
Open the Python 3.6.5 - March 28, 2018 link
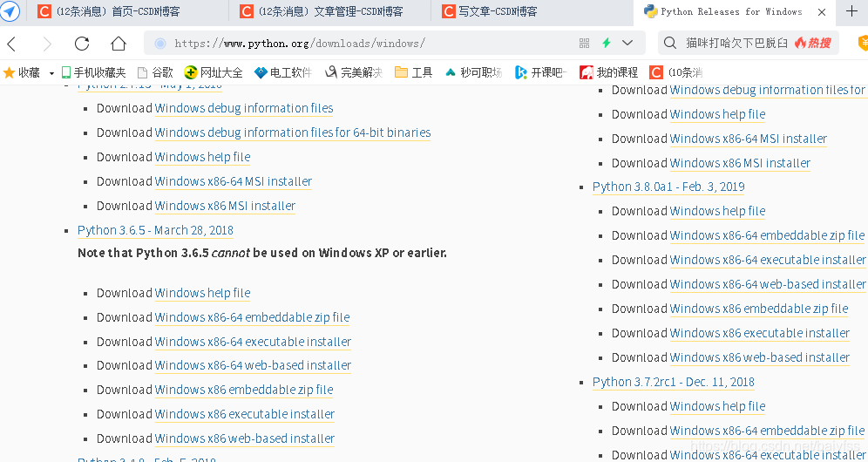pyautogui.click(x=155, y=230)
